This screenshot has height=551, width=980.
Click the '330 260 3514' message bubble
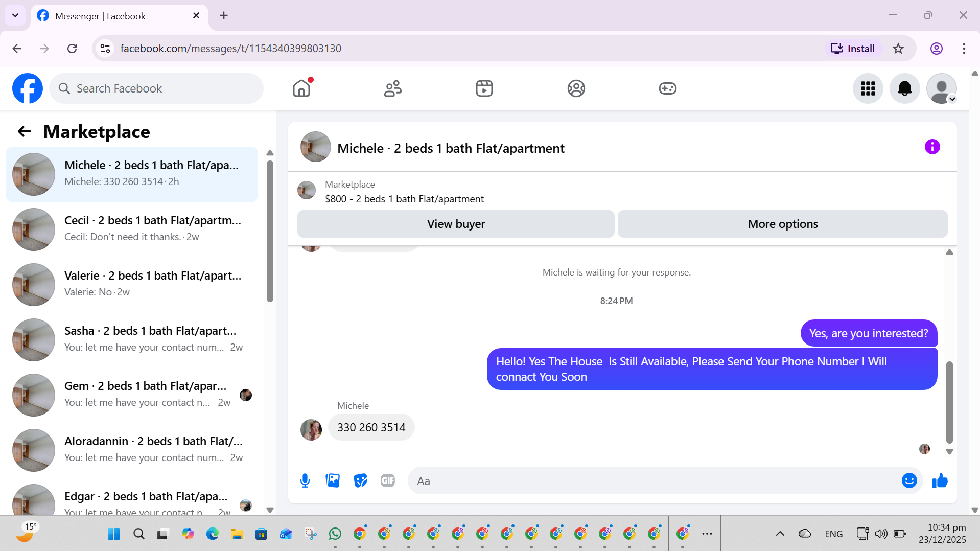click(371, 427)
